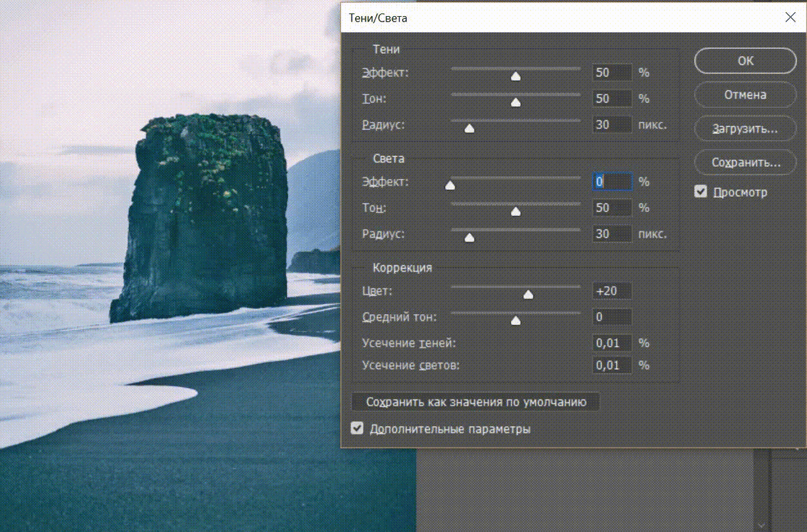
Task: Click the Тени Эффект slider handle
Action: (x=516, y=76)
